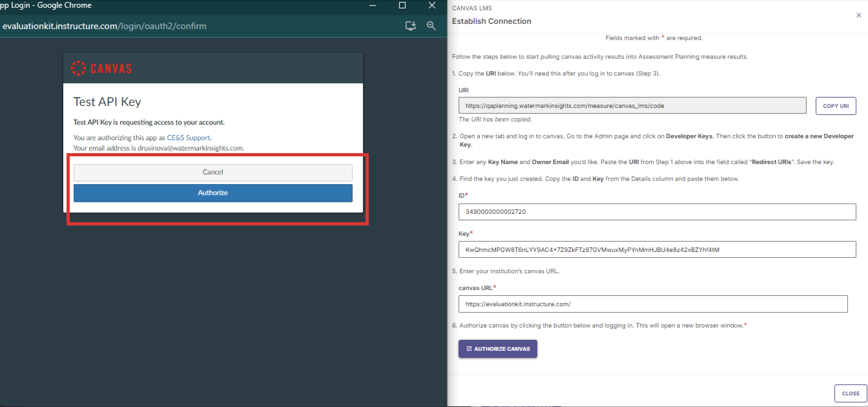This screenshot has height=407, width=868.
Task: Click the zoom-out magnifier icon near the address bar
Action: click(x=432, y=26)
